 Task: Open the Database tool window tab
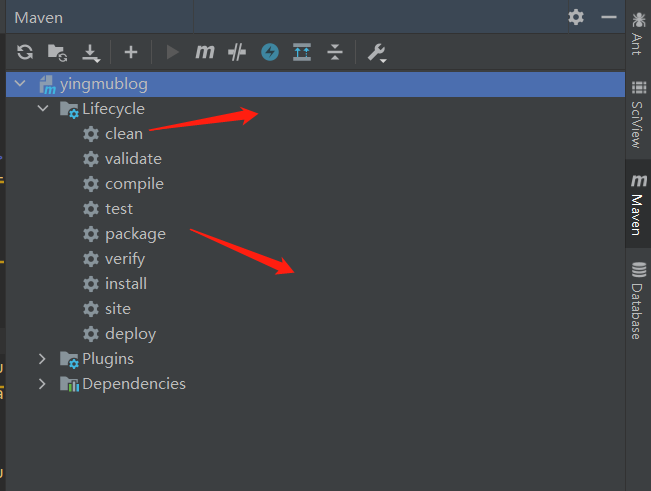[638, 300]
